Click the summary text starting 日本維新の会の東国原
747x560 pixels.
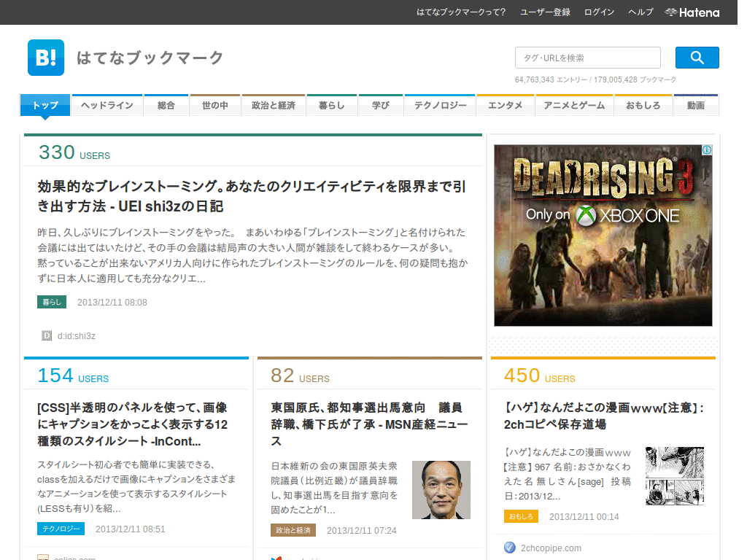coord(334,488)
